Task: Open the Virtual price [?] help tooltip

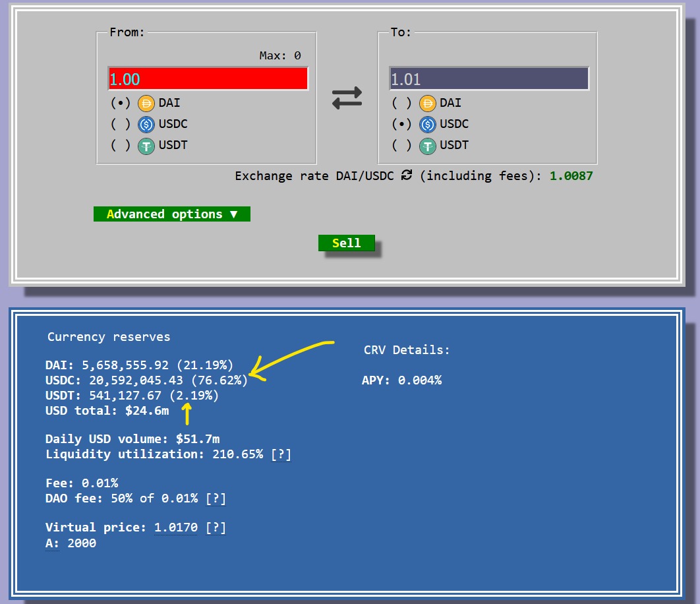Action: coord(216,528)
